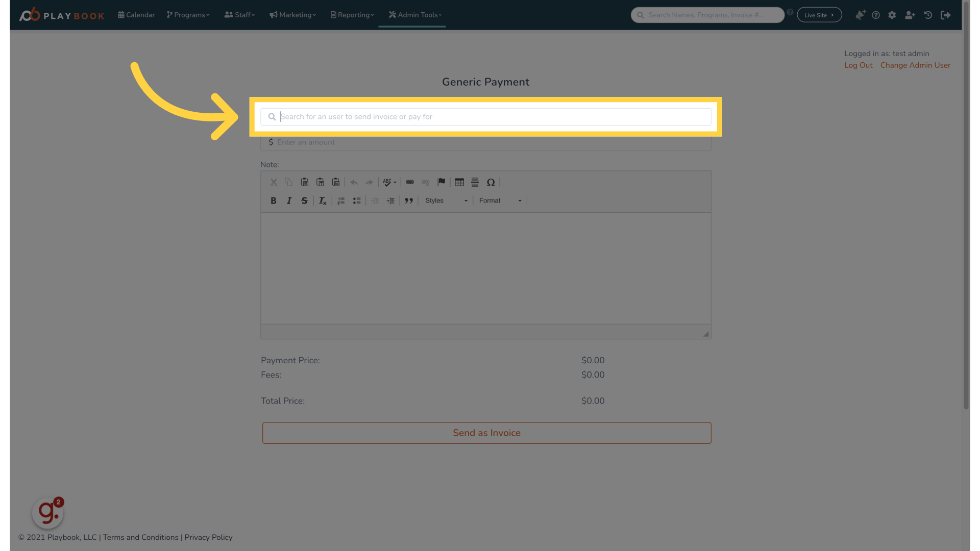Click the Blockquote formatting icon

coord(408,201)
